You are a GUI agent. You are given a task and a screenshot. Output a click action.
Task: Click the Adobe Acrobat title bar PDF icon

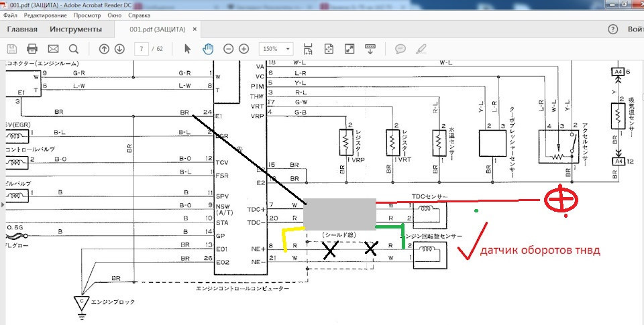click(x=5, y=5)
